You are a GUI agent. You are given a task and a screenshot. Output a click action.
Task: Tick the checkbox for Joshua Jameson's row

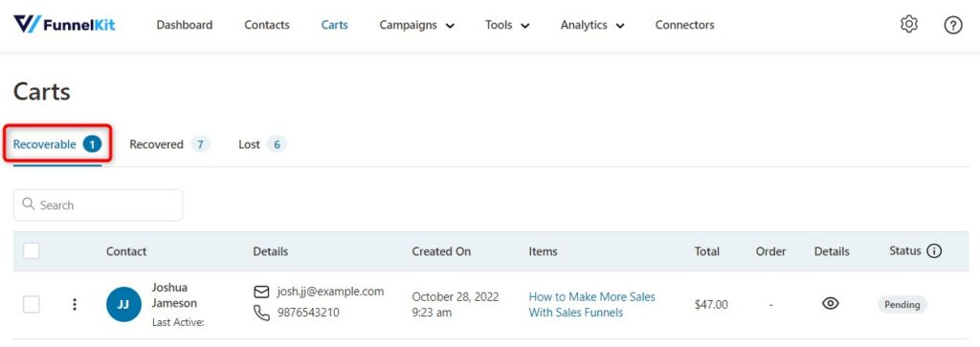click(32, 305)
